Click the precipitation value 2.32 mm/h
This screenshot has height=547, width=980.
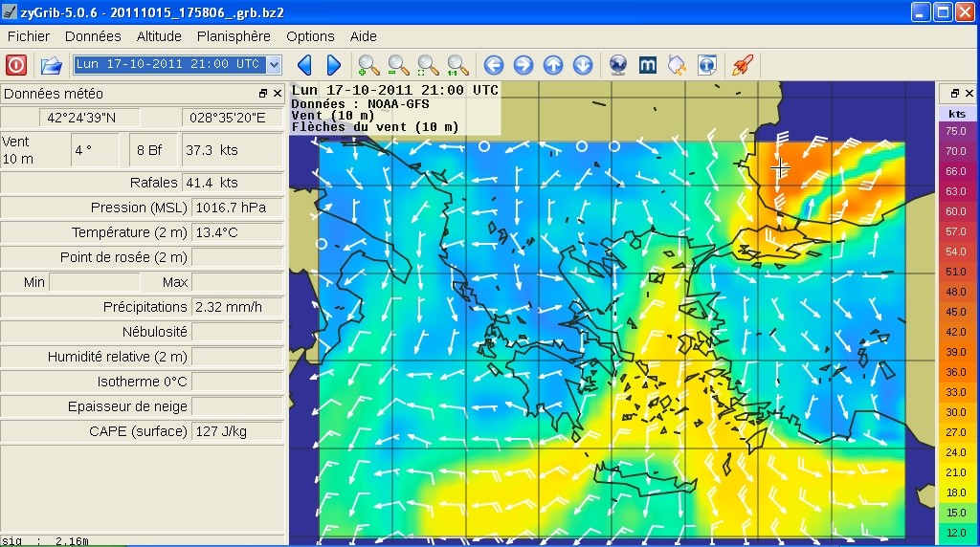coord(237,307)
